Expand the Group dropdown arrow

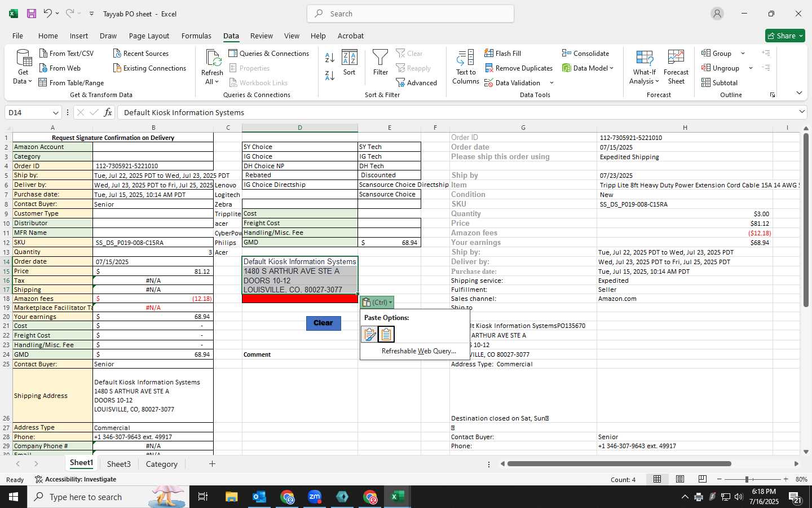743,53
